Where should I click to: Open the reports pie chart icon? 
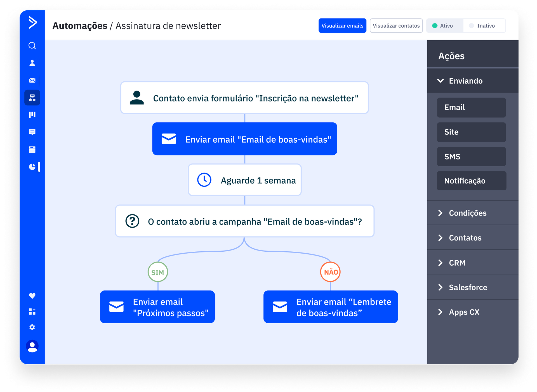click(32, 167)
